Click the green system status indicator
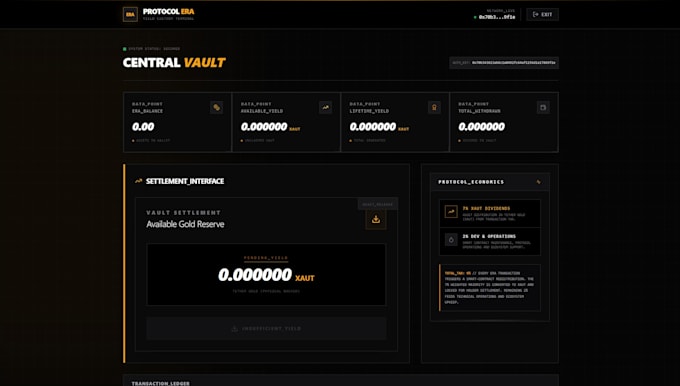Viewport: 680px width, 386px height. [x=125, y=49]
